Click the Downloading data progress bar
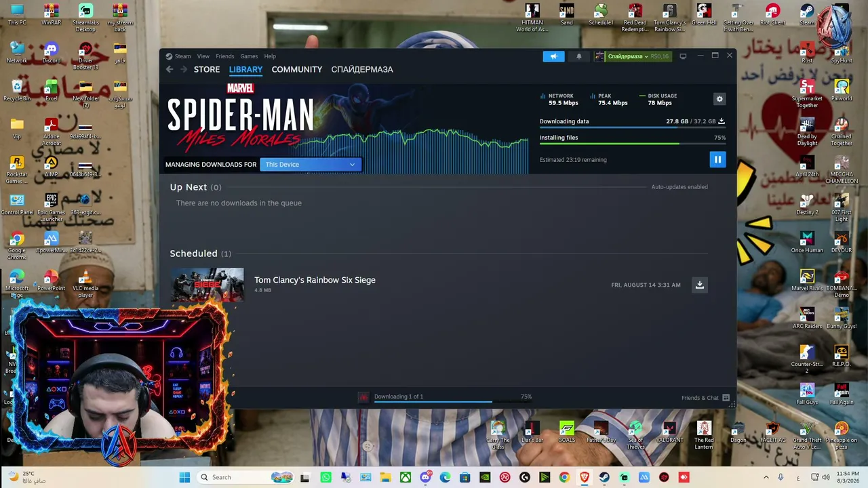868x488 pixels. (632, 127)
